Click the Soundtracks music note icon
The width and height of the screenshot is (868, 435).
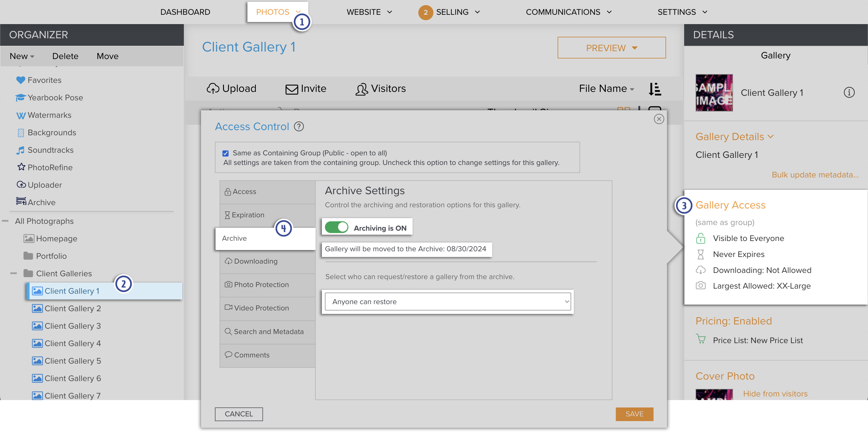coord(20,150)
